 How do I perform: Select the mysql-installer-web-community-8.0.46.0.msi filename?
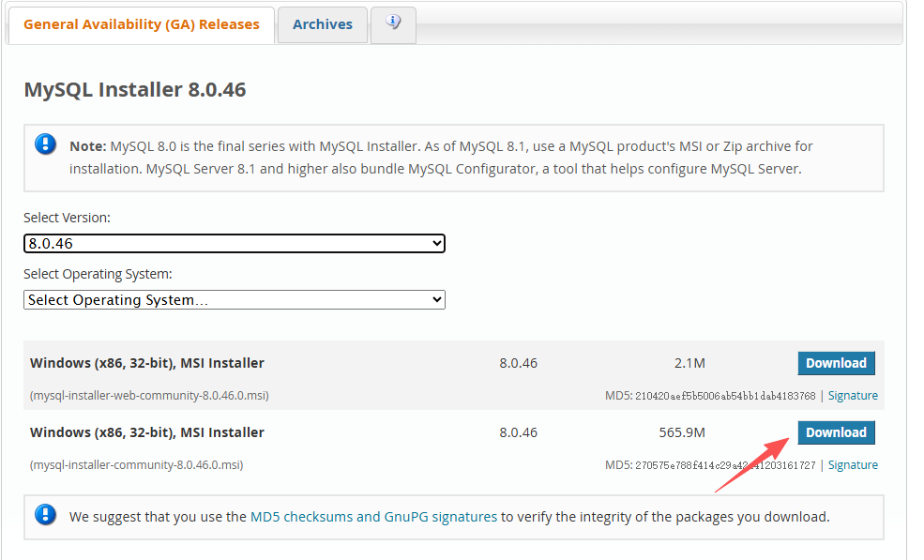[149, 396]
